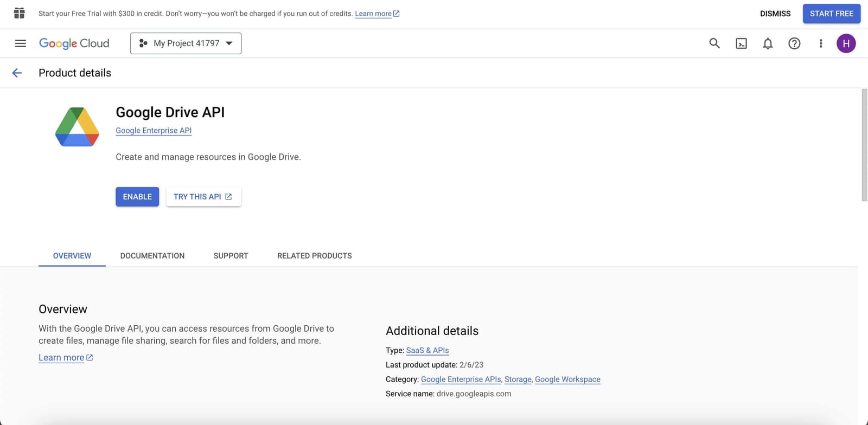This screenshot has width=868, height=425.
Task: Open the three-dot settings menu
Action: point(821,43)
